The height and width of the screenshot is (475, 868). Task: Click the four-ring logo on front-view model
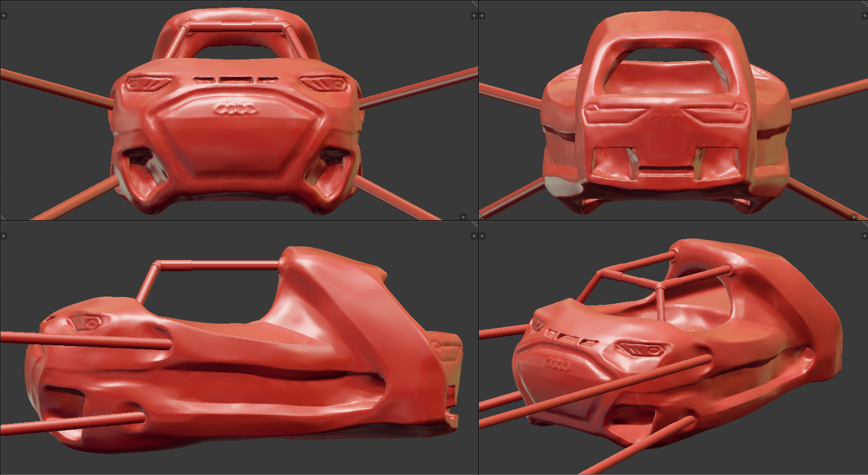point(236,109)
